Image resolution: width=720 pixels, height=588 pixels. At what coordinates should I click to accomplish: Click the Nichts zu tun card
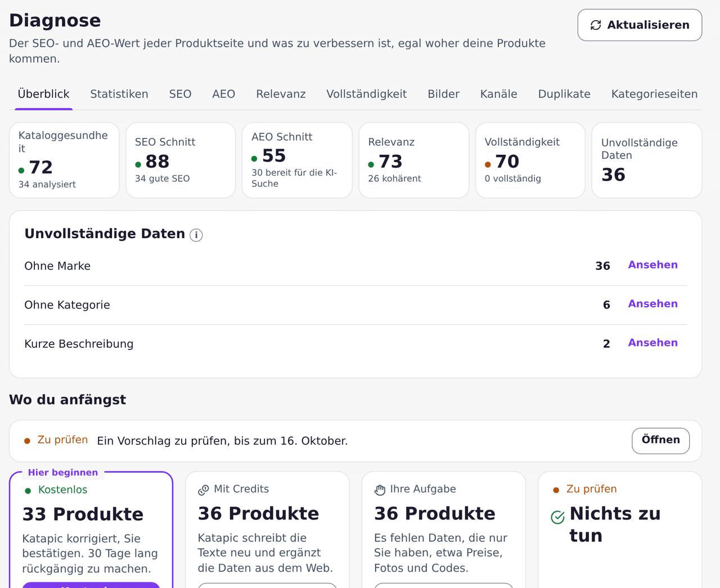pos(620,530)
